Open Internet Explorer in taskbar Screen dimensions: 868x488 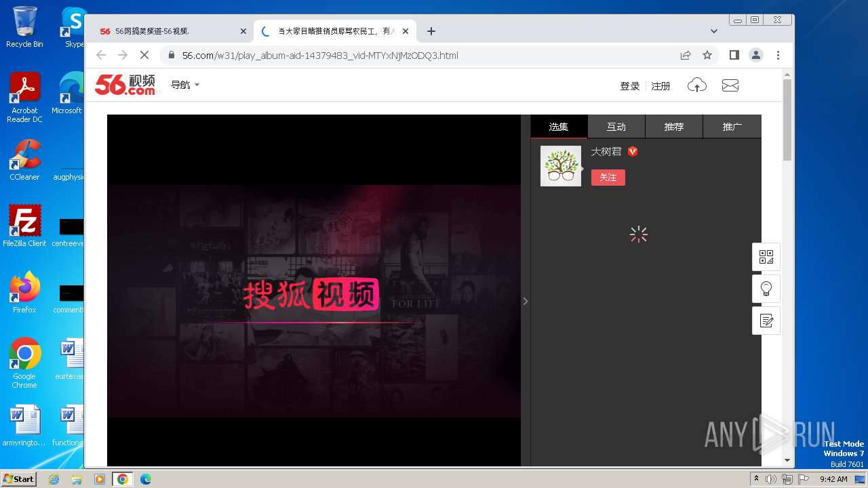[54, 479]
